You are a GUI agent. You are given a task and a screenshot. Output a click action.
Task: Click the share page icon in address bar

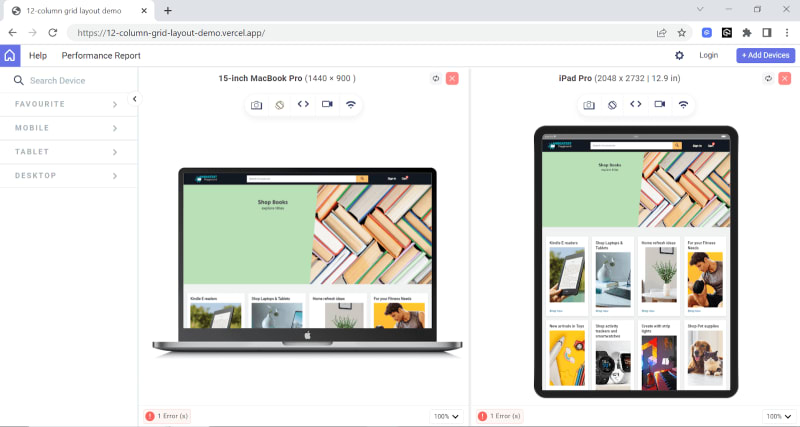pyautogui.click(x=661, y=33)
